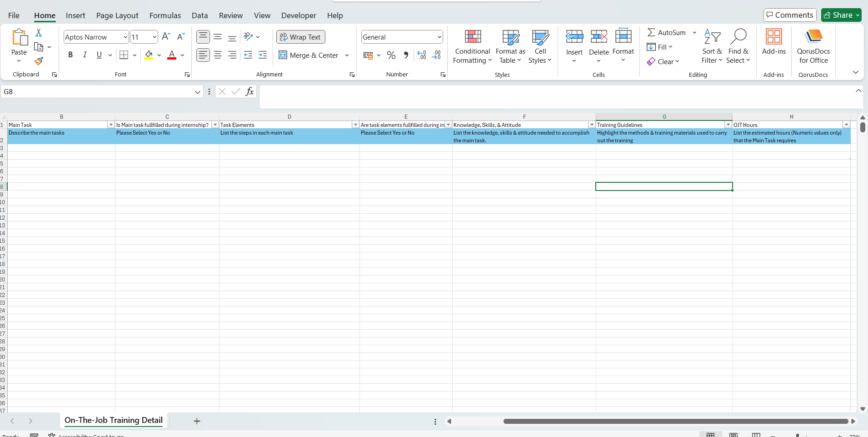Open the Number Format dropdown
This screenshot has width=868, height=437.
[439, 37]
